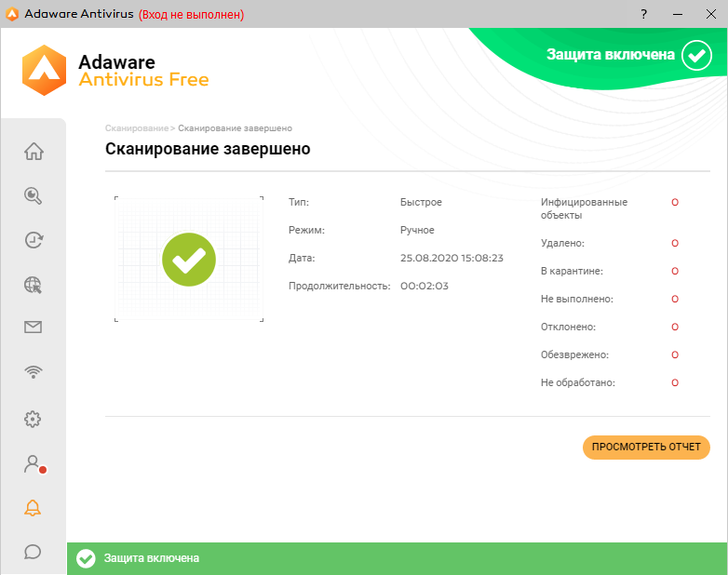Open the chat bubble feedback icon
This screenshot has height=575, width=728.
33,552
